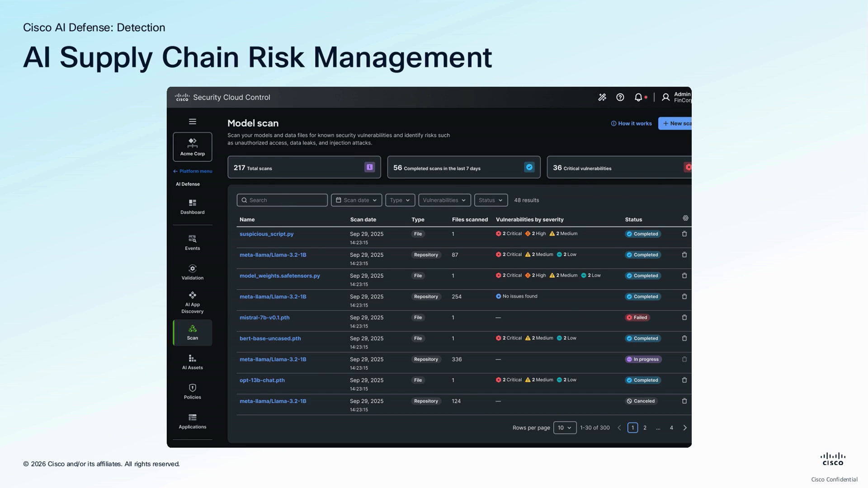The height and width of the screenshot is (488, 868).
Task: Open the Policies sidebar section
Action: click(x=193, y=392)
